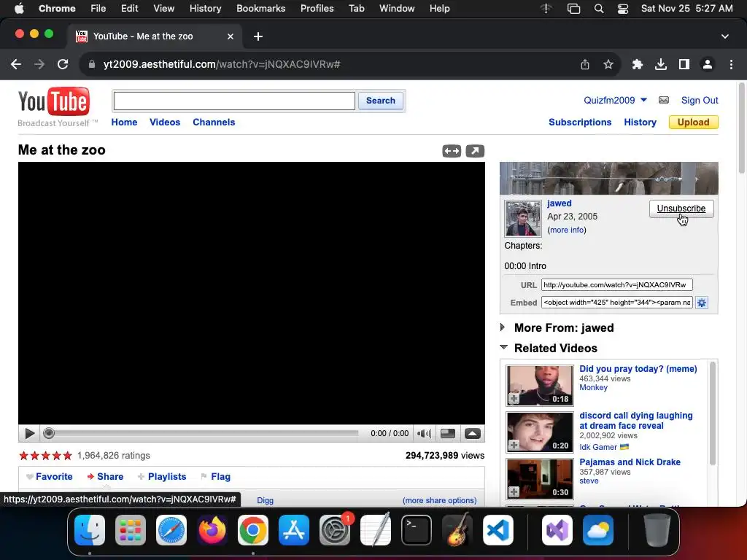Select the YouTube - Me at the zoo tab

click(x=155, y=36)
